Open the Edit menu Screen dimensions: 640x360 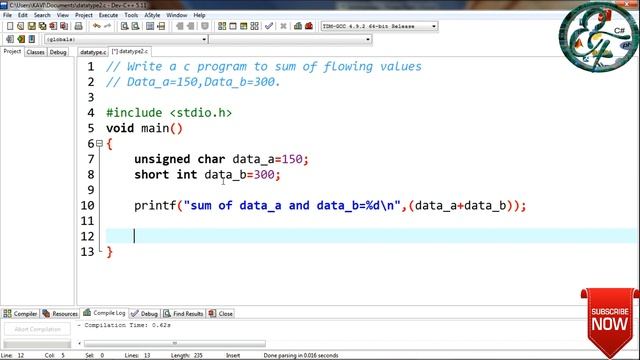point(22,15)
